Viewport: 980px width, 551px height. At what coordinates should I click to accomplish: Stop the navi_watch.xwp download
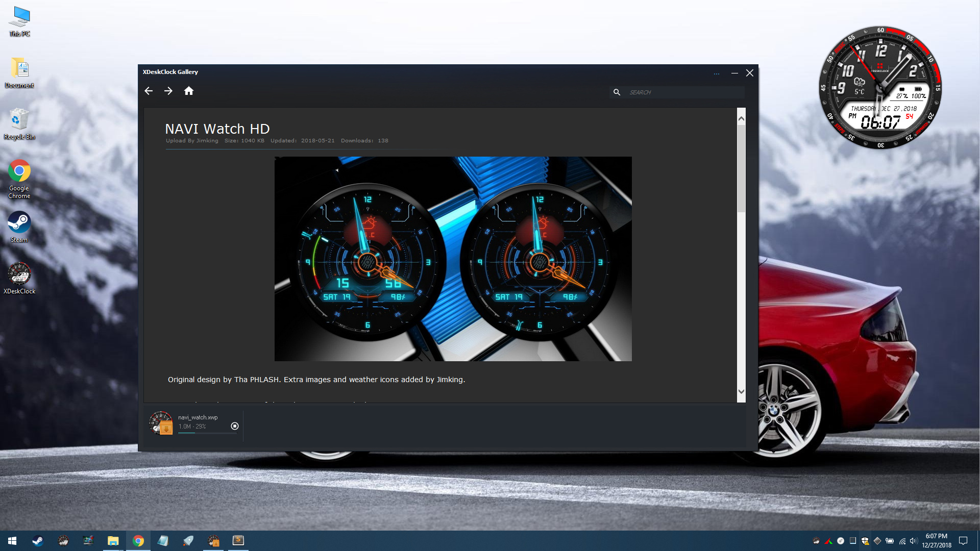[235, 425]
